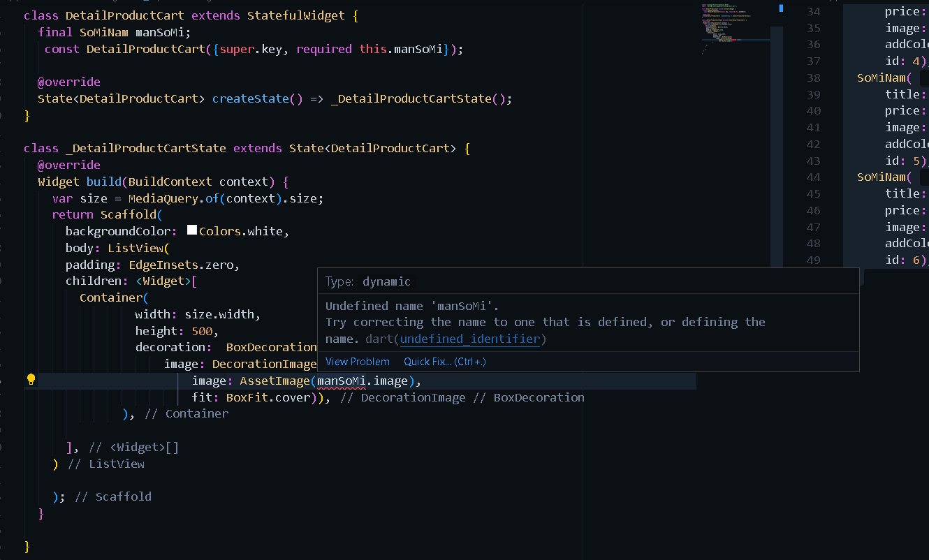
Task: Click 'return Scaffold(' line
Action: pos(107,214)
